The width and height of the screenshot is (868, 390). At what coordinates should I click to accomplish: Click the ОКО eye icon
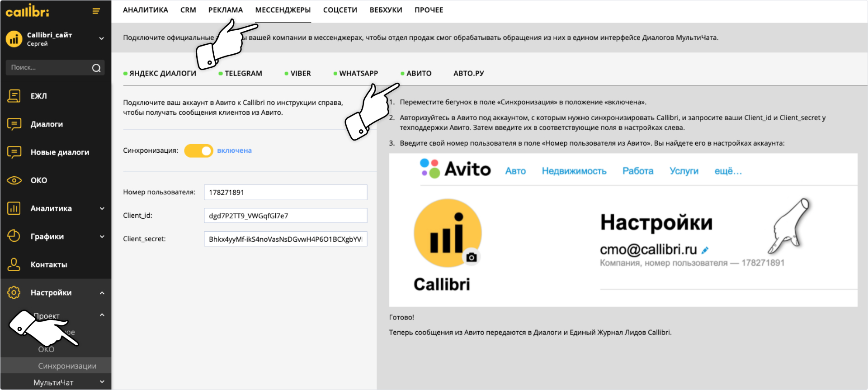(14, 180)
